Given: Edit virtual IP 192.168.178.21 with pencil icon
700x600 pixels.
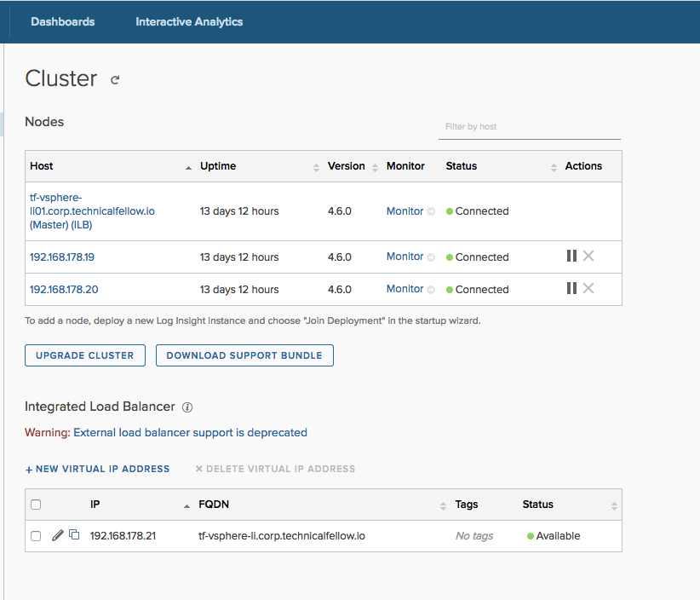Looking at the screenshot, I should [x=58, y=535].
